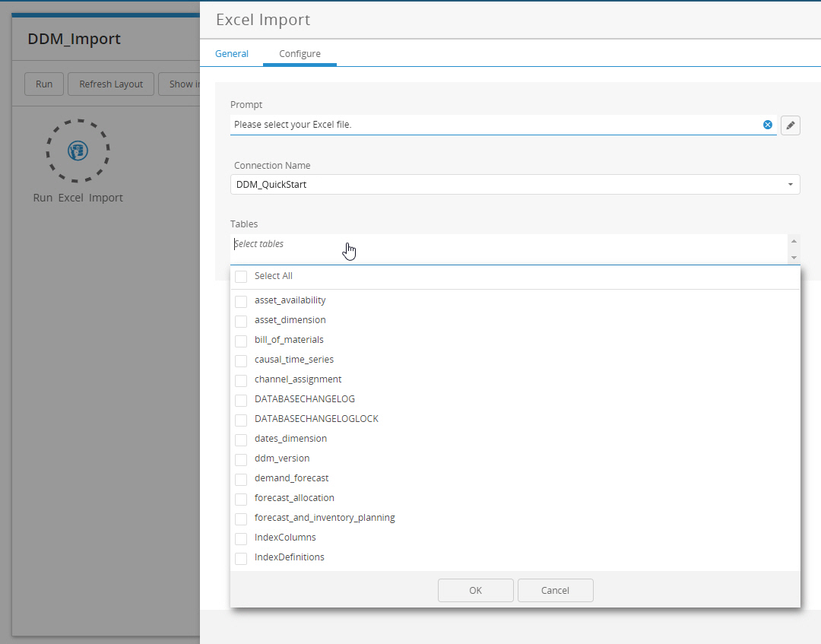Click Refresh Layout in DDM_Import

(x=111, y=84)
